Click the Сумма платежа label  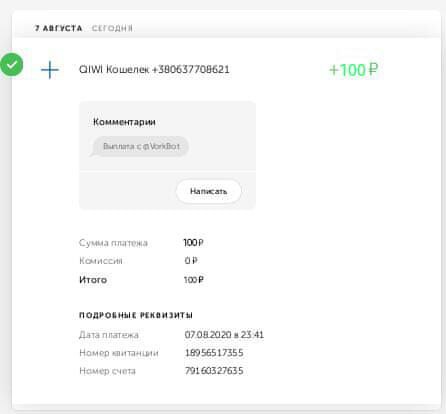click(x=113, y=243)
